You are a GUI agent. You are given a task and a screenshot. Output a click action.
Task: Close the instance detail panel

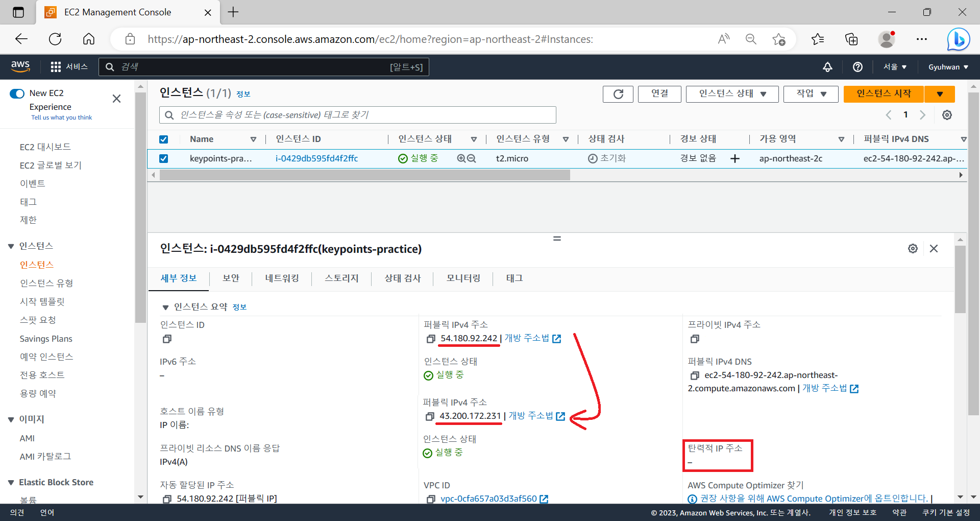pos(934,248)
